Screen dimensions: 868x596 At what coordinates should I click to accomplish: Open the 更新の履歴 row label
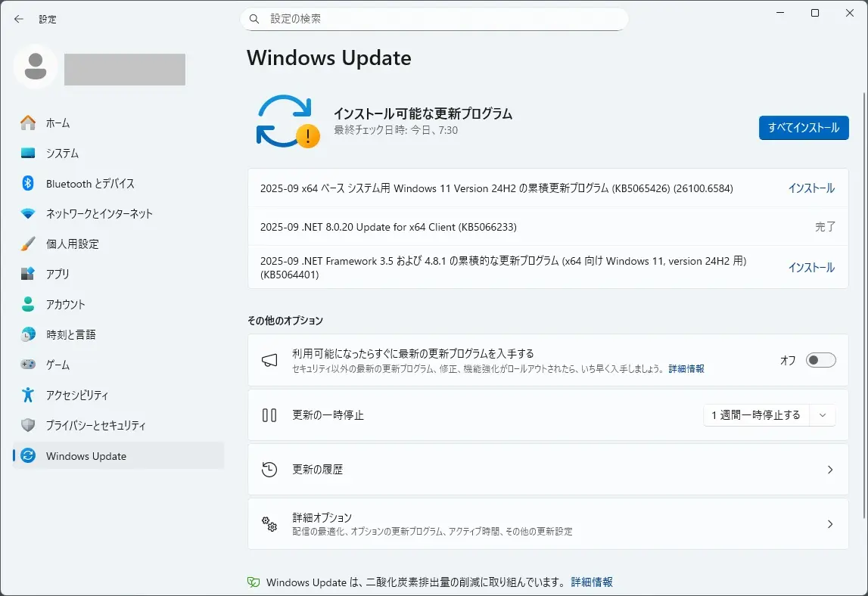[x=317, y=469]
